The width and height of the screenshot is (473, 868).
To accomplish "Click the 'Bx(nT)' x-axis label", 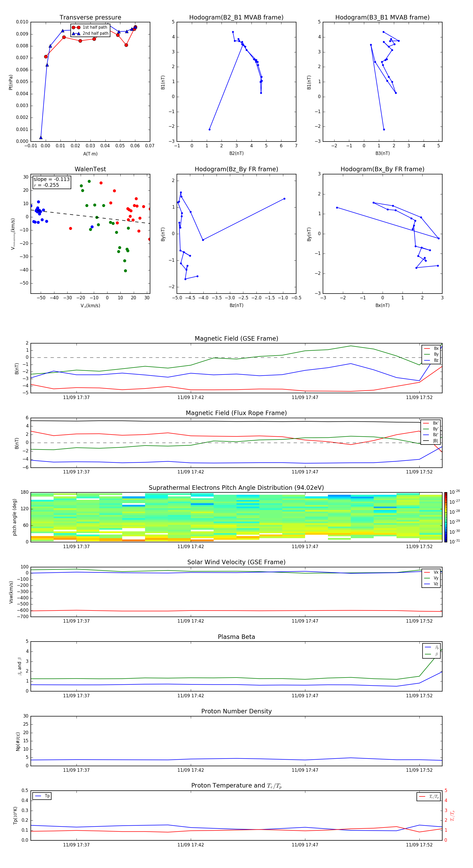I will pyautogui.click(x=382, y=305).
